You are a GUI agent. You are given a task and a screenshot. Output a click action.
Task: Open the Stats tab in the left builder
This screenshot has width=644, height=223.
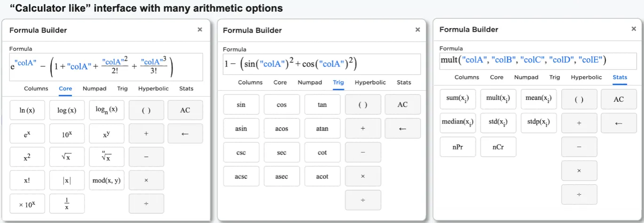tap(186, 88)
